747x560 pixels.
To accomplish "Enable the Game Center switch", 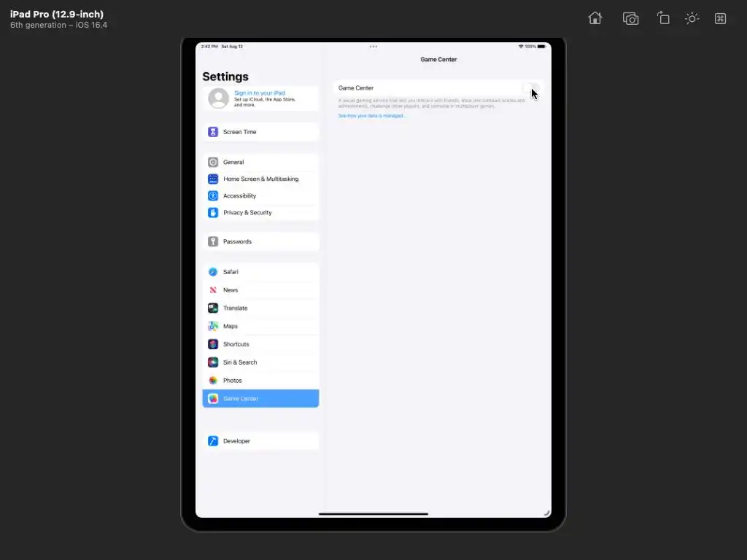I will 532,88.
